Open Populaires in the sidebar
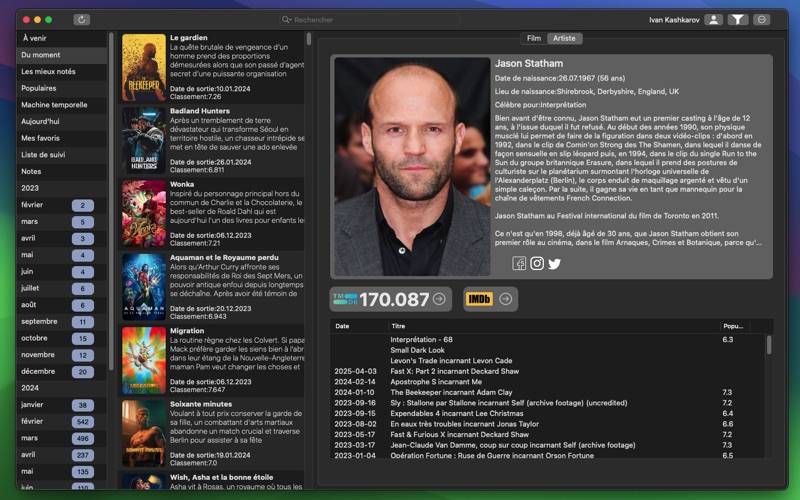The width and height of the screenshot is (800, 500). [62, 88]
